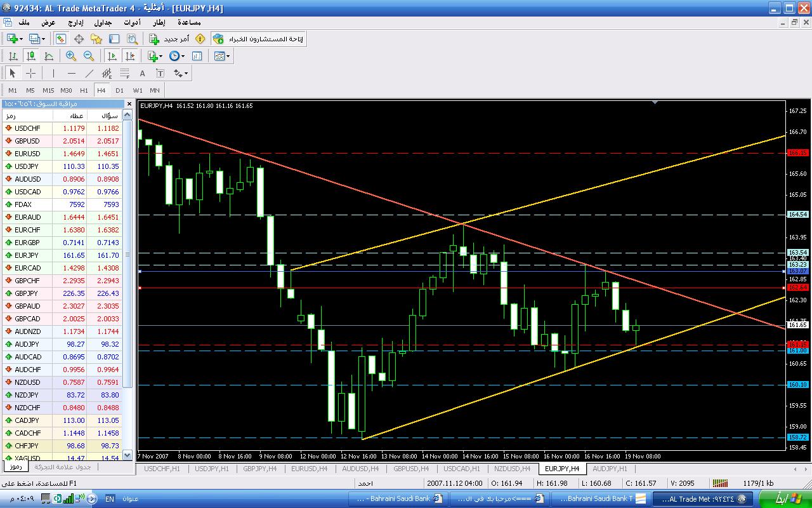Select the trendline drawing tool
Screen dimensions: 812x508
point(89,73)
